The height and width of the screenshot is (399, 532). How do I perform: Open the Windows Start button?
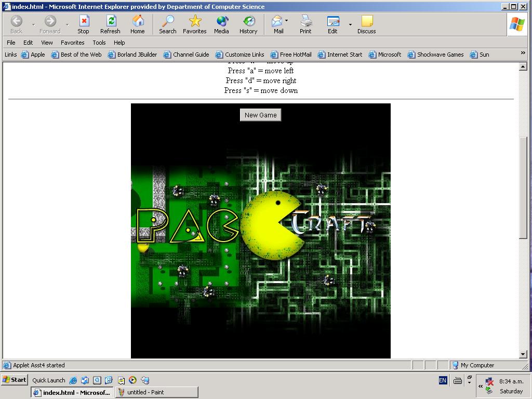point(14,380)
